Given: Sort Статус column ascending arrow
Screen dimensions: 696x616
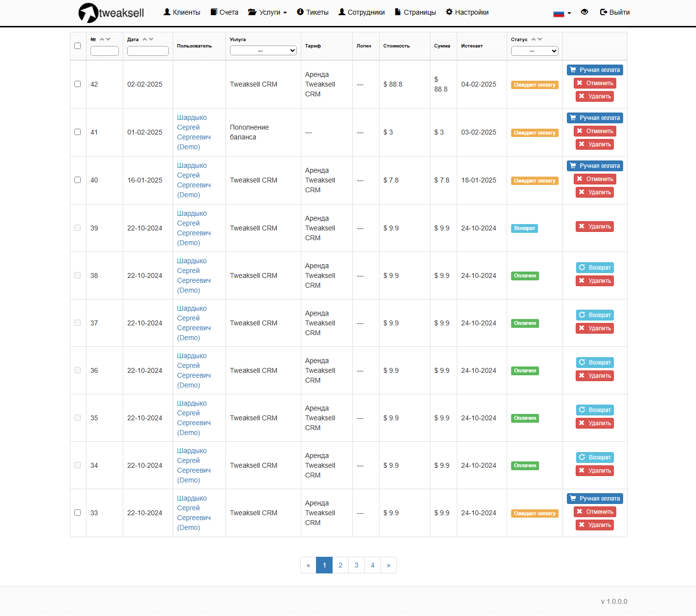Looking at the screenshot, I should (534, 39).
